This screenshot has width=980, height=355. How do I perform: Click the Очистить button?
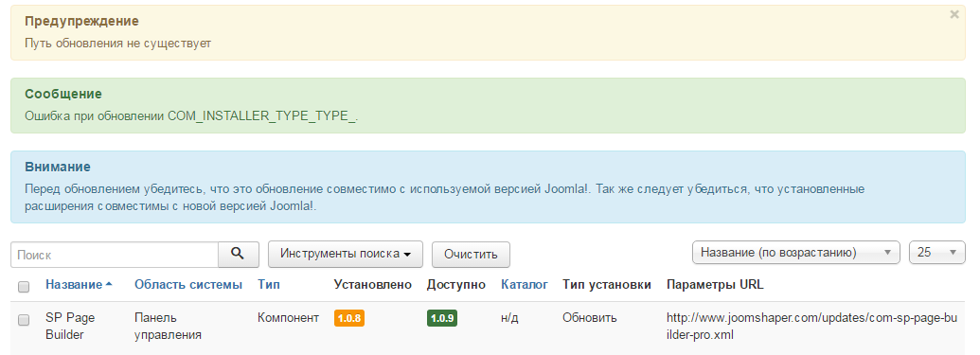(x=471, y=255)
